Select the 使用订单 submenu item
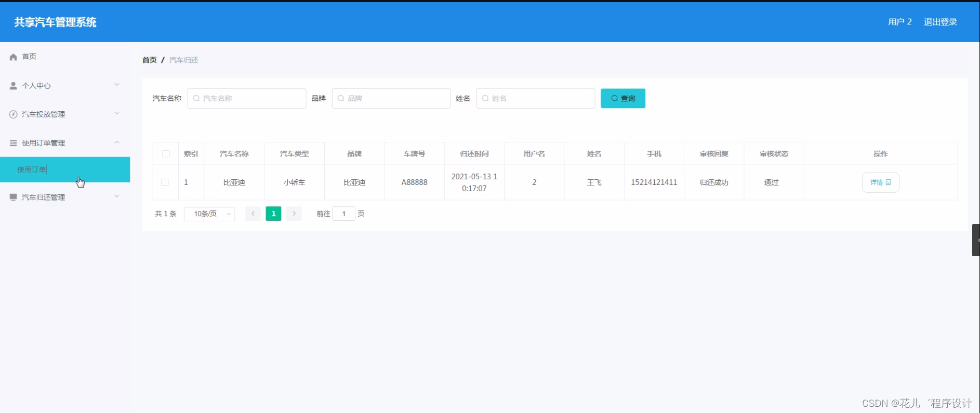This screenshot has height=413, width=980. click(65, 169)
